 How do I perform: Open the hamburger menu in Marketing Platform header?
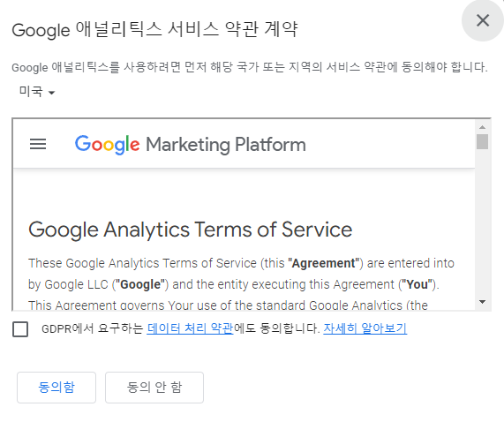pyautogui.click(x=38, y=144)
